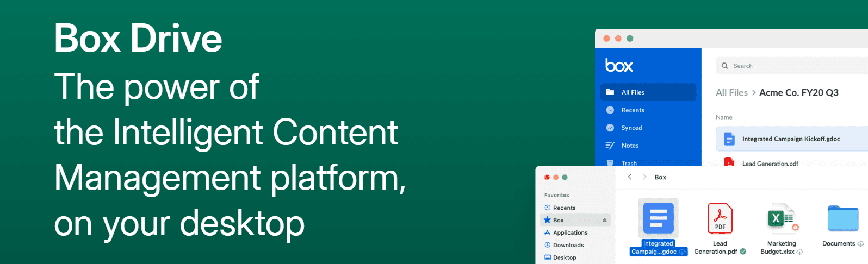Go to the All Files breadcrumb link
The height and width of the screenshot is (264, 868).
[x=731, y=93]
